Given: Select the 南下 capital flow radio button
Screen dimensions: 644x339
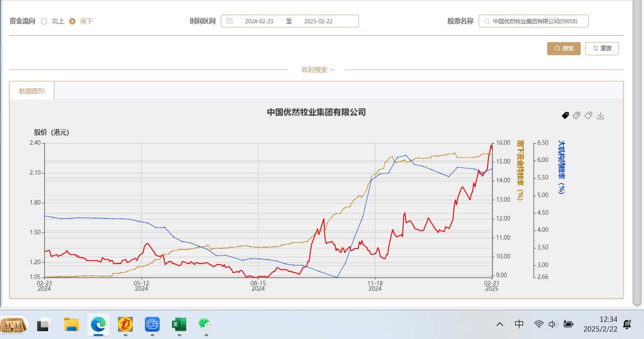Looking at the screenshot, I should click(x=72, y=21).
